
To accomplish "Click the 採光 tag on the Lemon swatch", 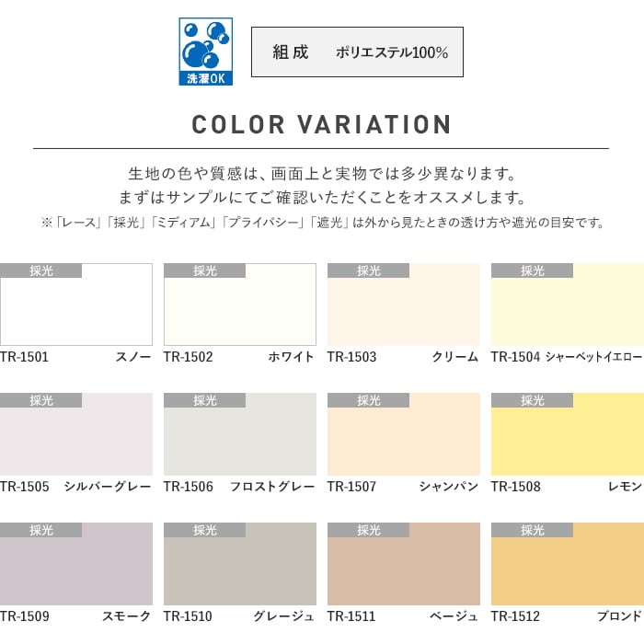I will (x=533, y=400).
